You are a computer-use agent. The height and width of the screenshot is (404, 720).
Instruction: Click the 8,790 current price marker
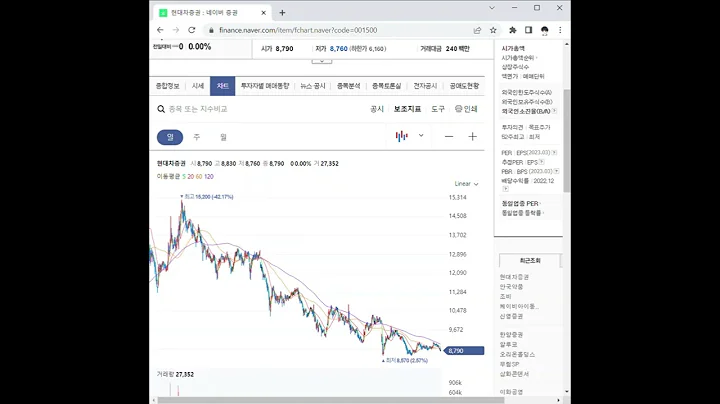465,351
